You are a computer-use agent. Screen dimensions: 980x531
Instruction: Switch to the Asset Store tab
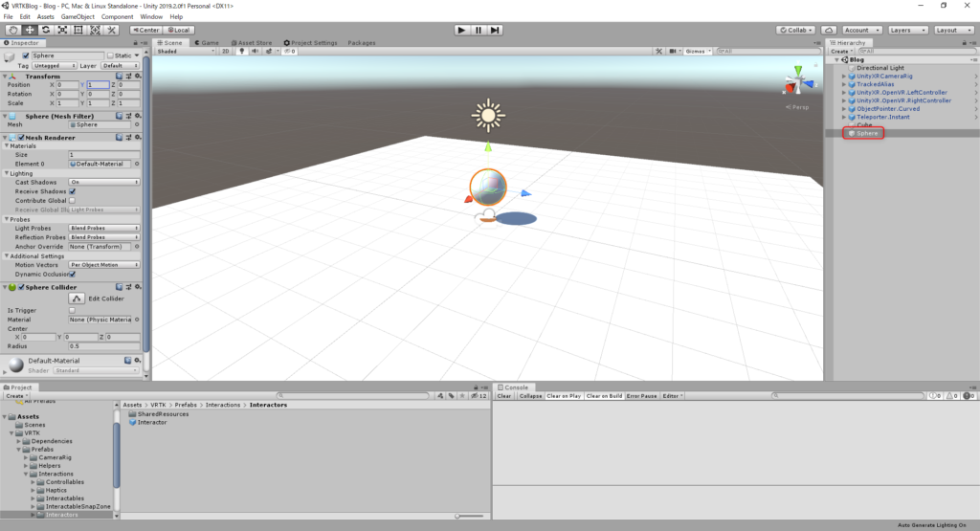pos(252,42)
